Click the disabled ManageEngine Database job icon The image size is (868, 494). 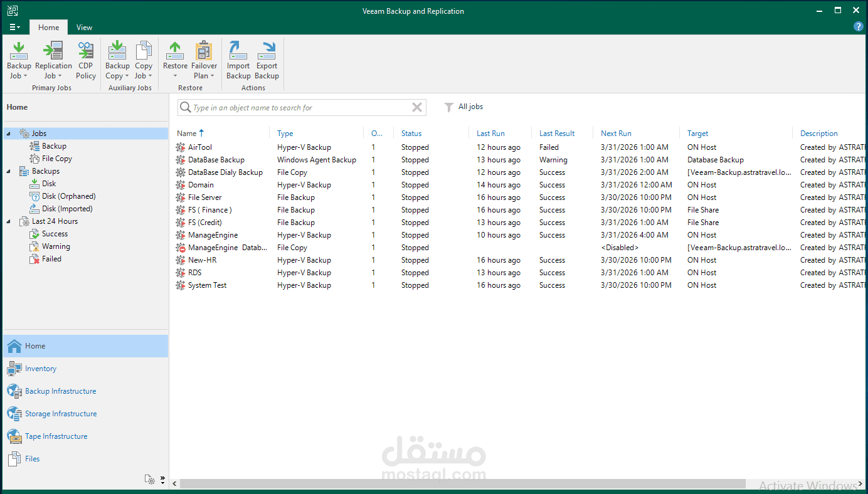click(x=181, y=248)
